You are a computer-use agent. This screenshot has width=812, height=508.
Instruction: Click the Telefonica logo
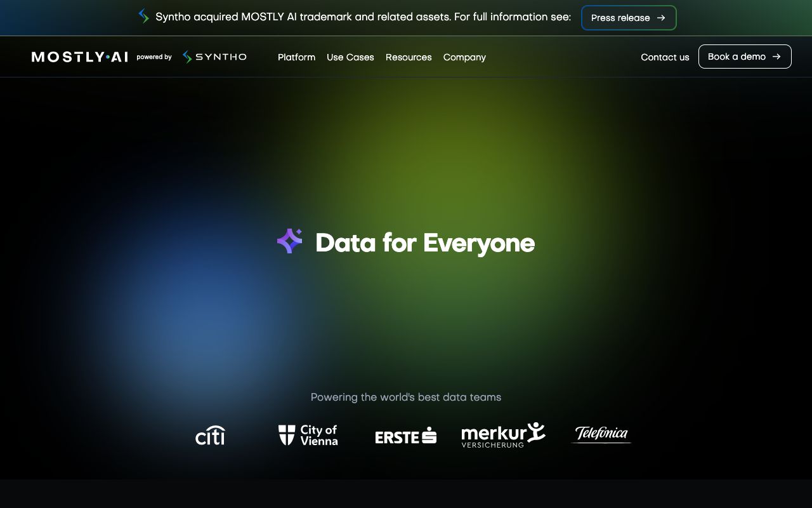[601, 434]
